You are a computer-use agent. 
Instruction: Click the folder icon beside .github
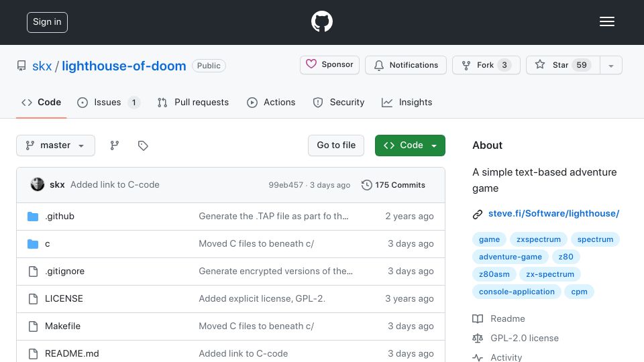point(33,217)
